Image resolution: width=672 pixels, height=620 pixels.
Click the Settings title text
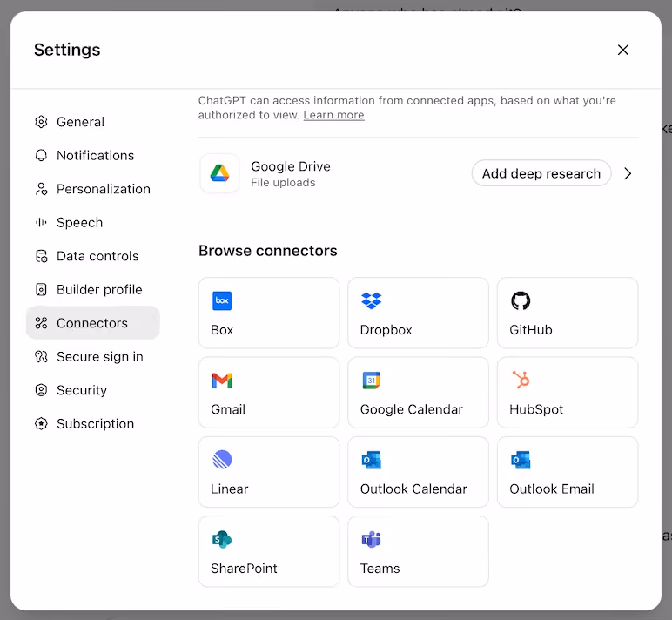pyautogui.click(x=67, y=50)
